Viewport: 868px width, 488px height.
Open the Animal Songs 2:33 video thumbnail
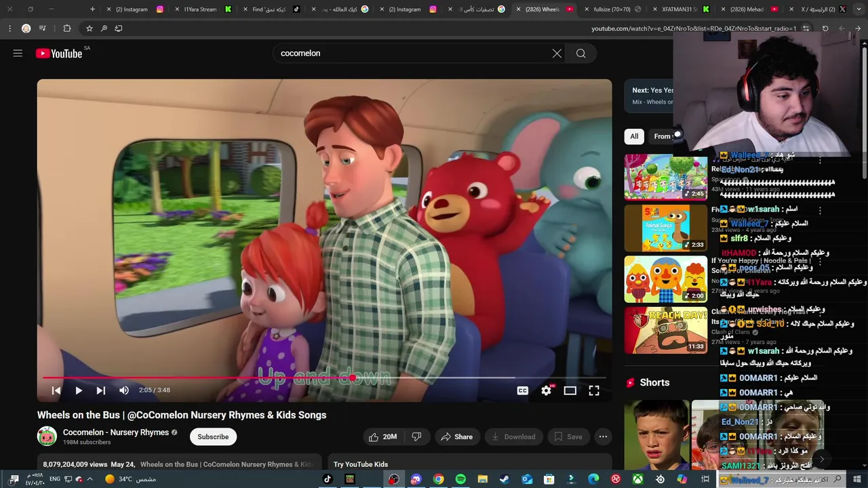click(666, 228)
